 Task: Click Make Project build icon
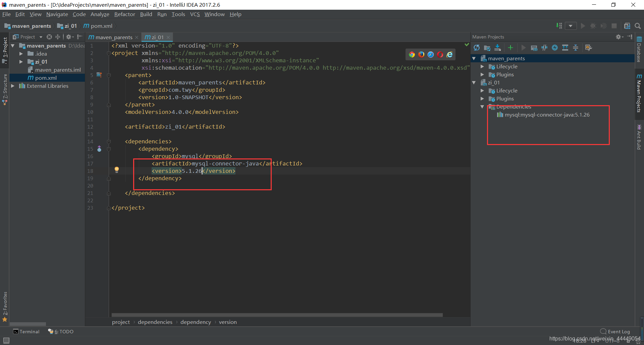(x=559, y=26)
